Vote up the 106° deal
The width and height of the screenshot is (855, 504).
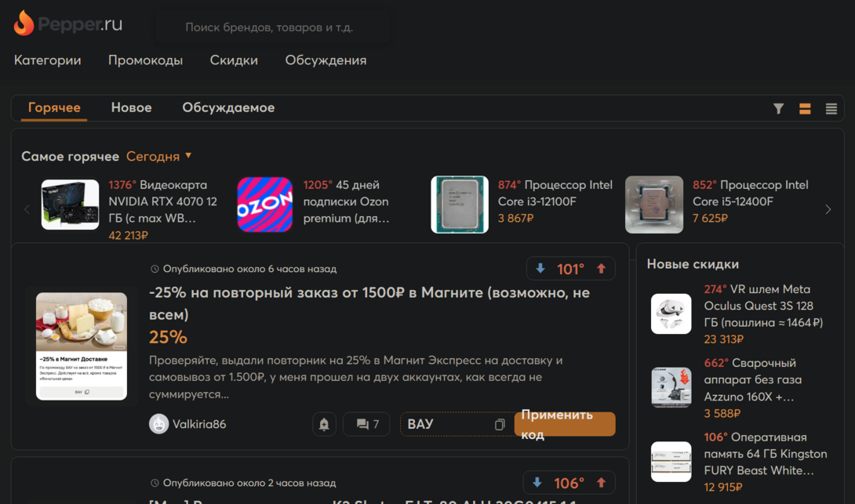click(601, 482)
